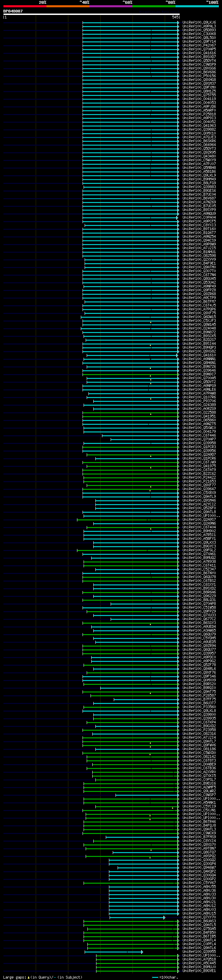Select the UniRef100_O64964 label
Image resolution: width=222 pixels, height=980 pixels.
199,145
